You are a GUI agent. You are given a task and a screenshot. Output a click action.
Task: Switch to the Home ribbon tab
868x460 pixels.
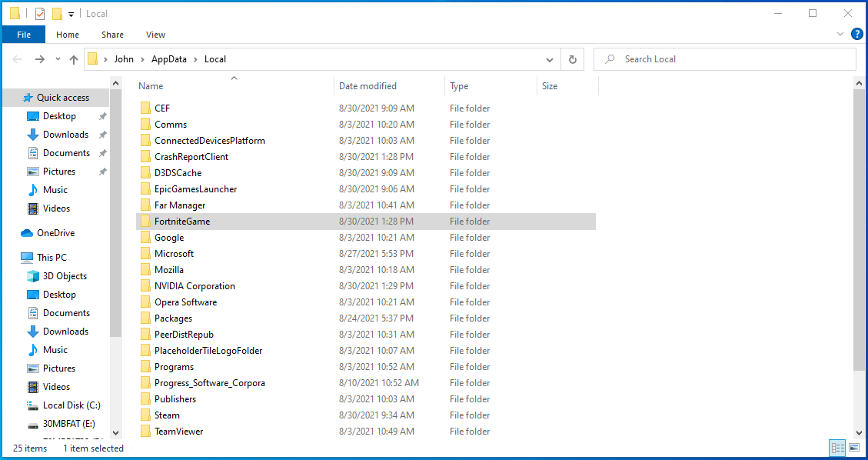[x=68, y=35]
